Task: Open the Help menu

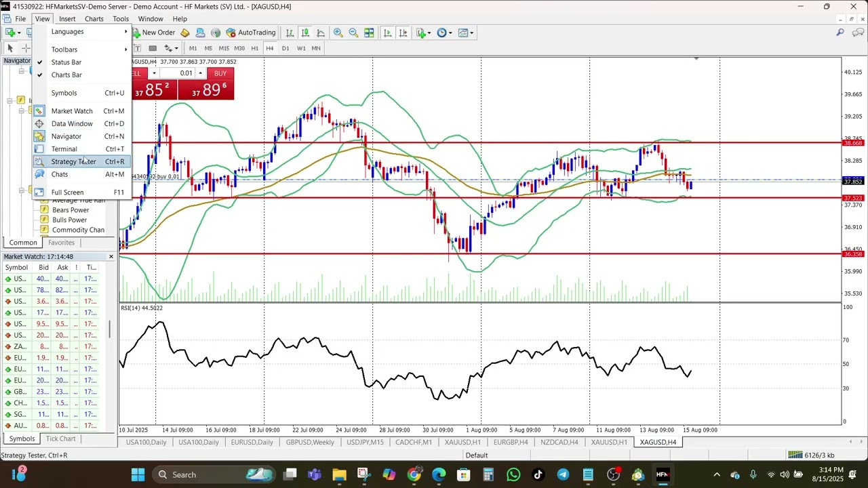Action: [180, 18]
